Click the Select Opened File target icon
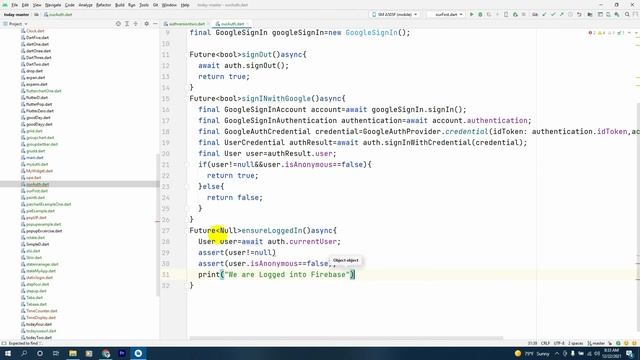Screen dimensions: 640x360 click(x=118, y=24)
